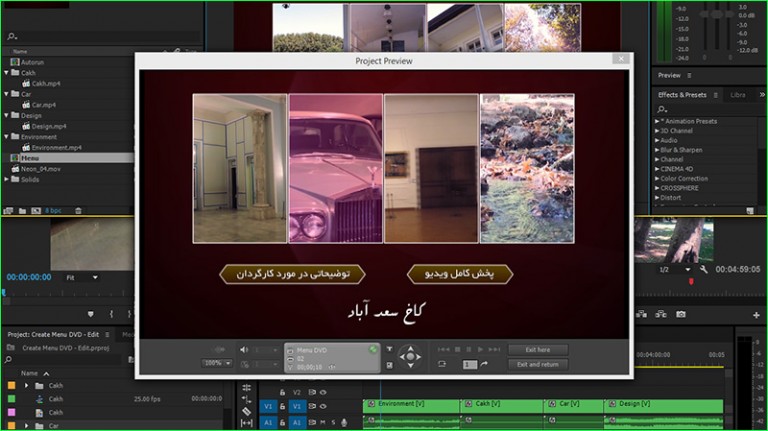
Task: Click the extract icon next to camera
Action: tap(661, 314)
